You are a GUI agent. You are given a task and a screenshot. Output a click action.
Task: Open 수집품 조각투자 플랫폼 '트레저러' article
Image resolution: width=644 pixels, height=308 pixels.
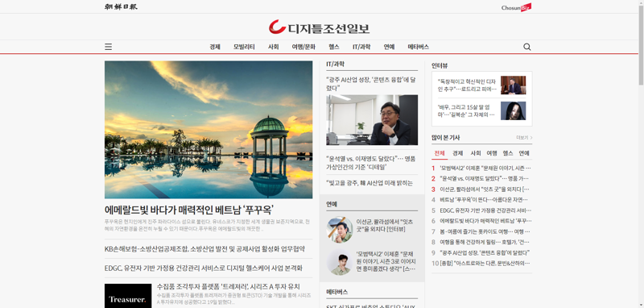229,286
